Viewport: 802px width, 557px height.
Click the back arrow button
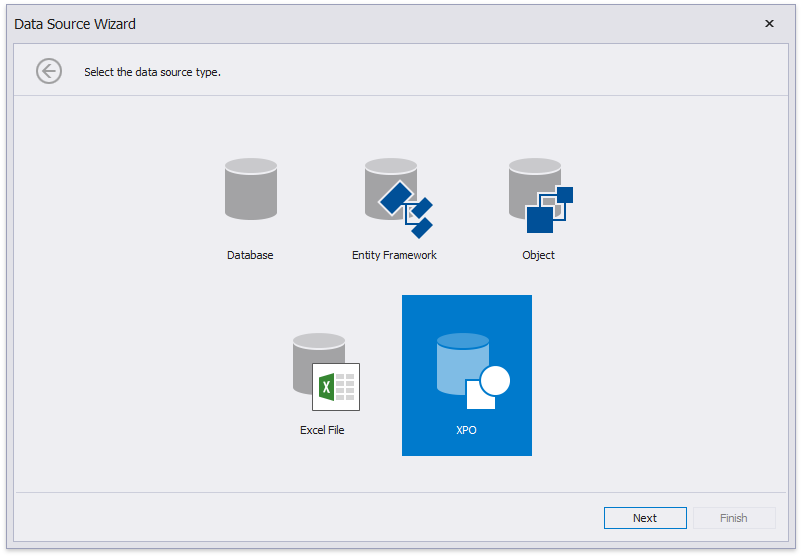click(x=49, y=71)
